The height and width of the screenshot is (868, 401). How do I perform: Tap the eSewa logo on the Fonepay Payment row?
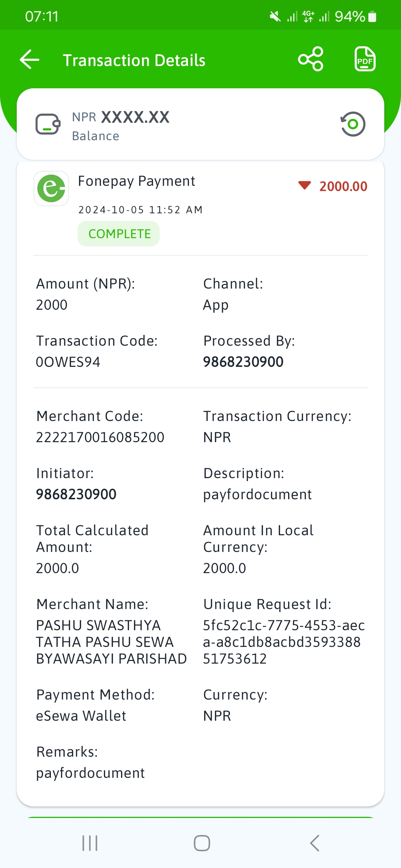point(51,188)
